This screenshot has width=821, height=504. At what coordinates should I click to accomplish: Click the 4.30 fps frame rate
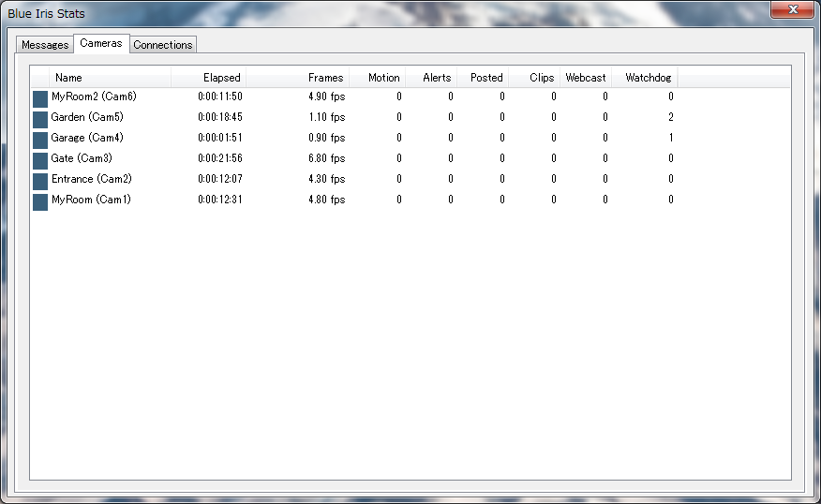point(327,179)
